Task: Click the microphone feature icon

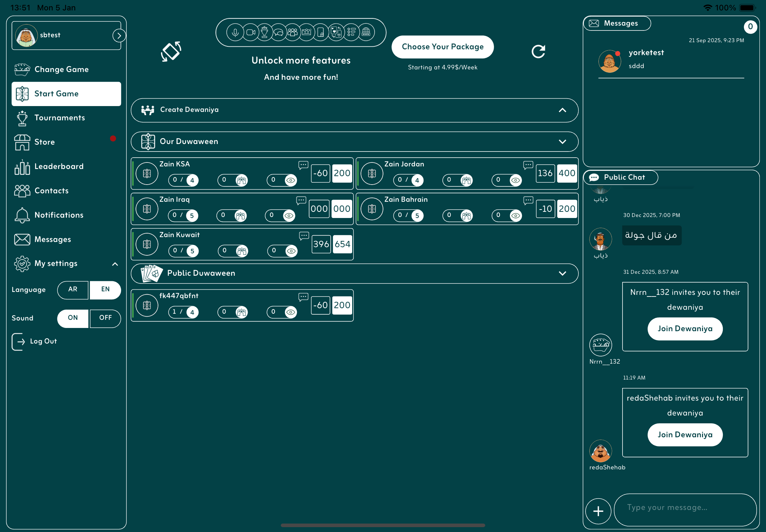Action: point(235,32)
